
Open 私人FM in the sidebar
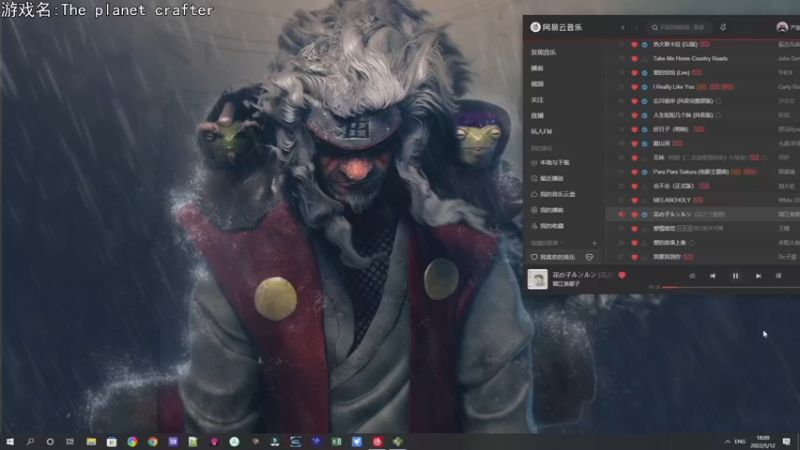click(541, 132)
